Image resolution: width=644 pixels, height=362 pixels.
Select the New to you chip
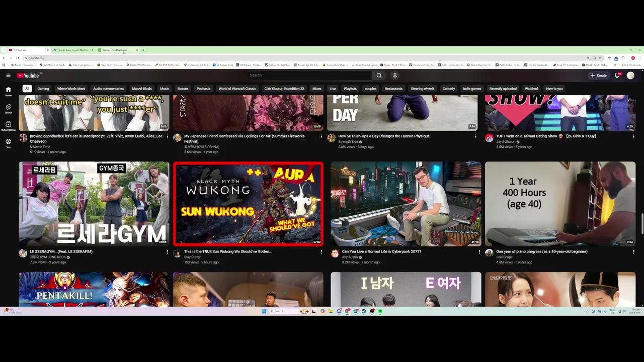click(554, 88)
